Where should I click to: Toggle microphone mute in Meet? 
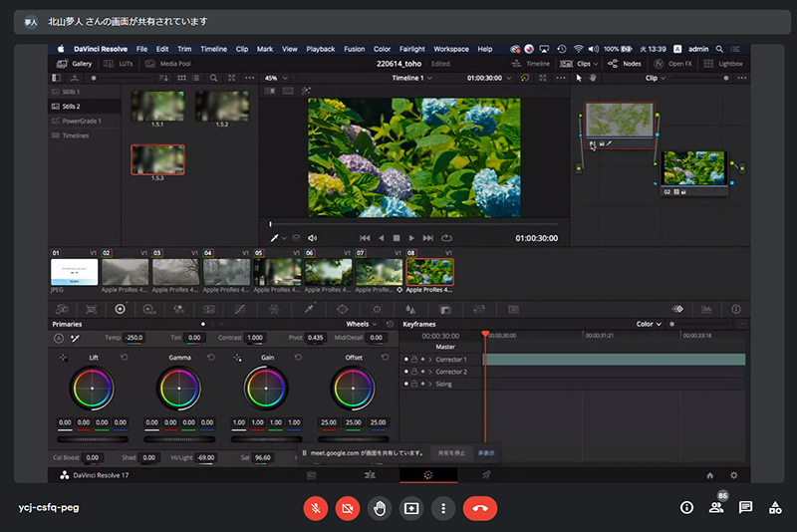(x=316, y=508)
